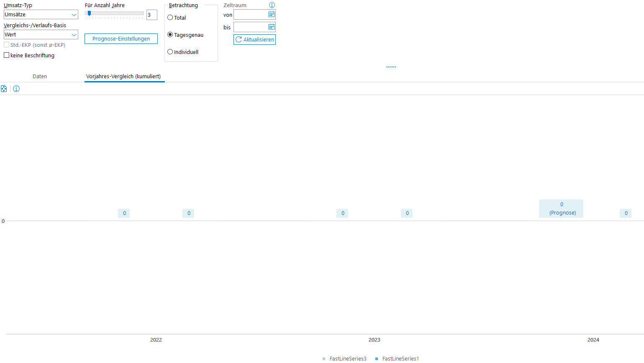Click the info icon next to Zeitraum
644x363 pixels.
pyautogui.click(x=272, y=5)
